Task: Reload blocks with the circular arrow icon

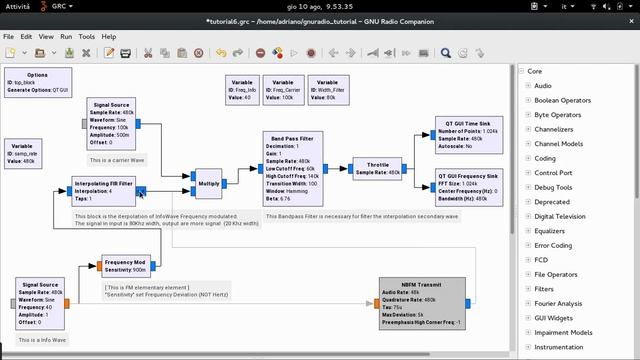Action: pos(463,53)
